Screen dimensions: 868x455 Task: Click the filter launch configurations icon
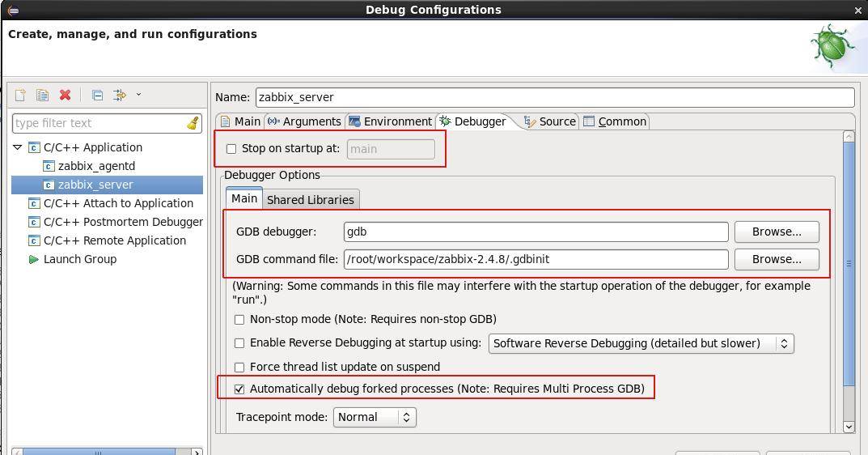121,95
